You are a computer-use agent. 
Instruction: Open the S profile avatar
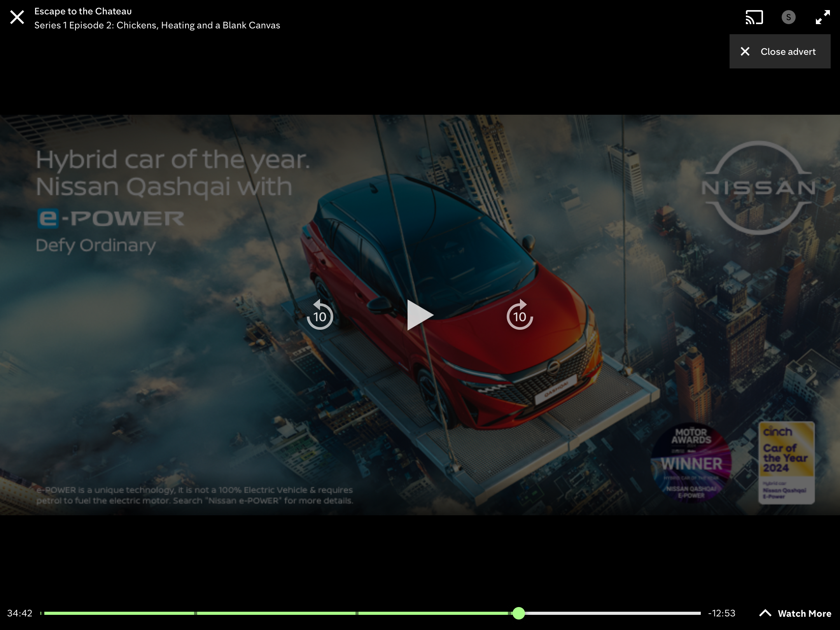[x=788, y=17]
